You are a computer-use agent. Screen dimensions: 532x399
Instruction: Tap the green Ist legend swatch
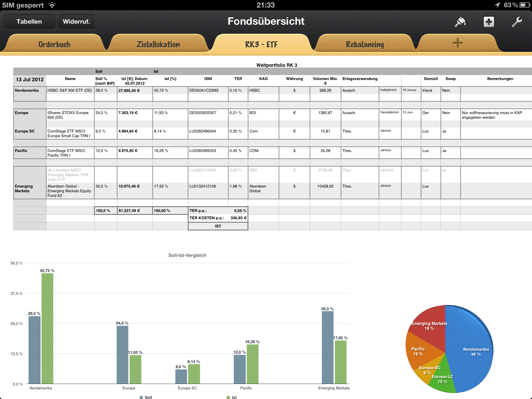(228, 397)
